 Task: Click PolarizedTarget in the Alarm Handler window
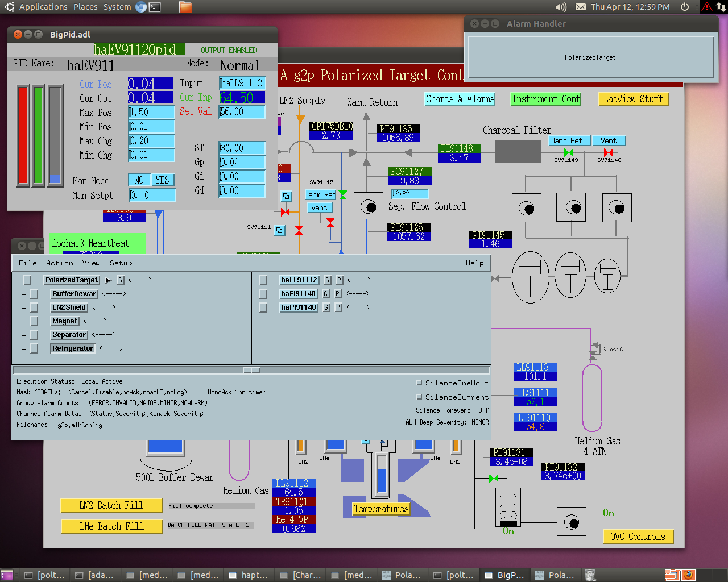[590, 57]
